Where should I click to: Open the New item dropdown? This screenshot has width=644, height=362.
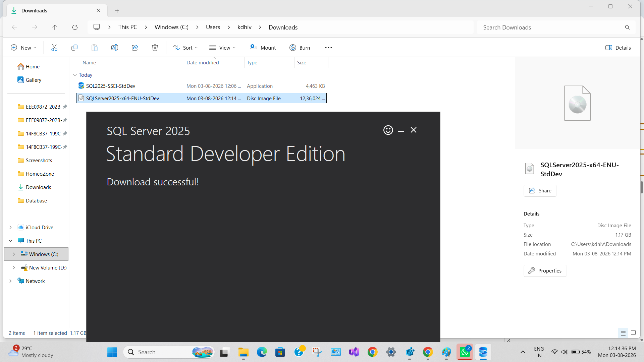(x=23, y=48)
